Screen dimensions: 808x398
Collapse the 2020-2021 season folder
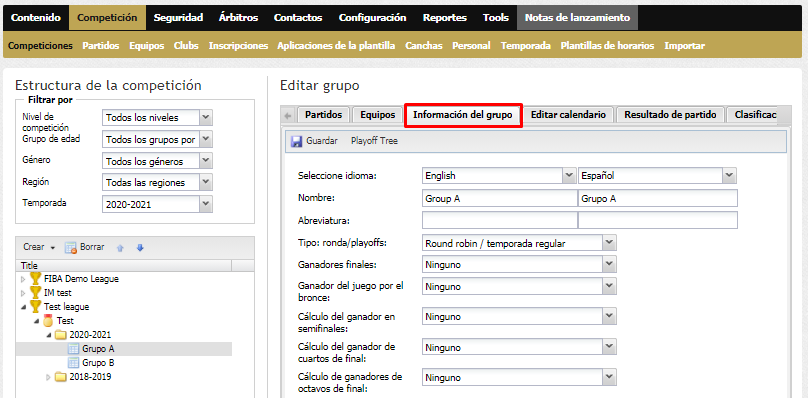(48, 335)
